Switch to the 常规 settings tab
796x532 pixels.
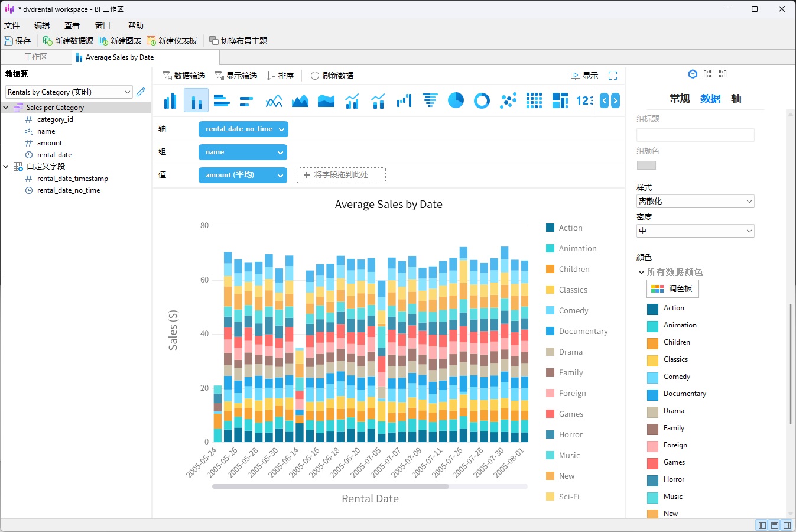[680, 98]
